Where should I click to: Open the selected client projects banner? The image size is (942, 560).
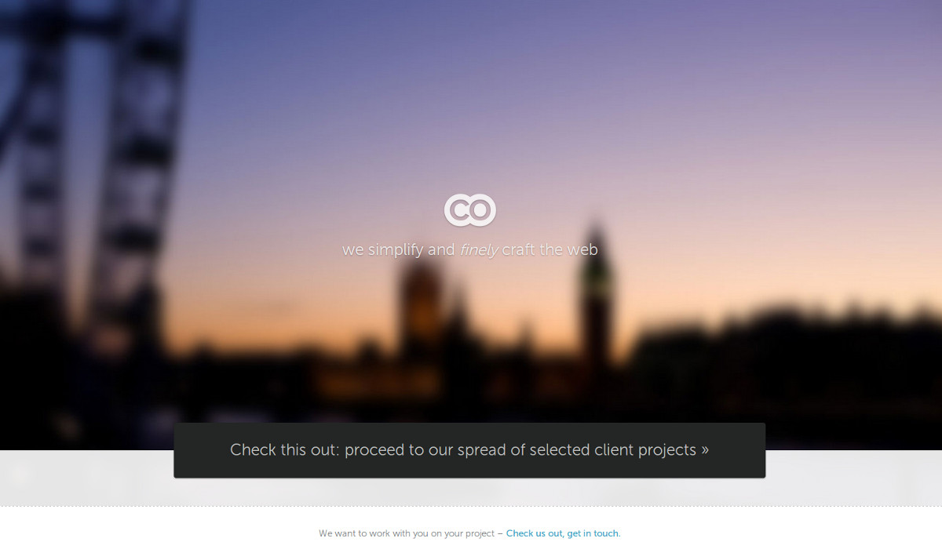tap(469, 450)
